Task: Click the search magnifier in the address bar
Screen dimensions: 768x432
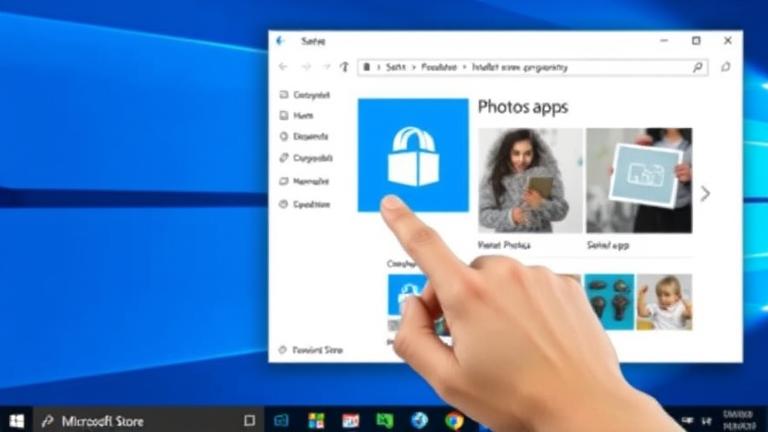Action: 697,67
